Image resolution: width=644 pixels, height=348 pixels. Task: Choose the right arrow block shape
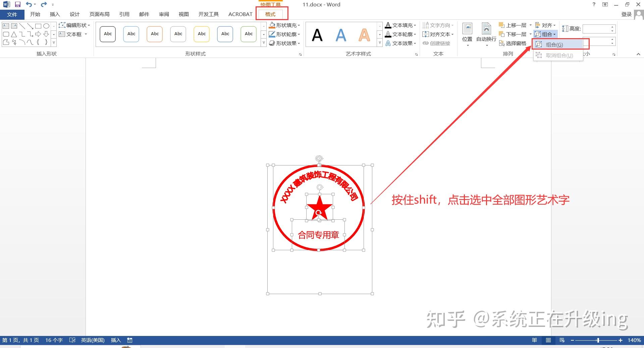38,34
